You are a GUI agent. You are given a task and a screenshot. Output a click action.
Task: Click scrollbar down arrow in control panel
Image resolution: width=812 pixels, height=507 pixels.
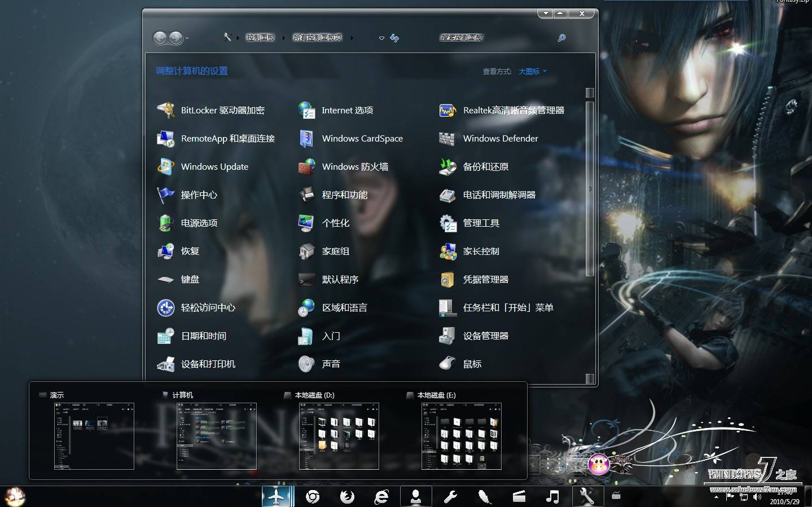point(590,378)
